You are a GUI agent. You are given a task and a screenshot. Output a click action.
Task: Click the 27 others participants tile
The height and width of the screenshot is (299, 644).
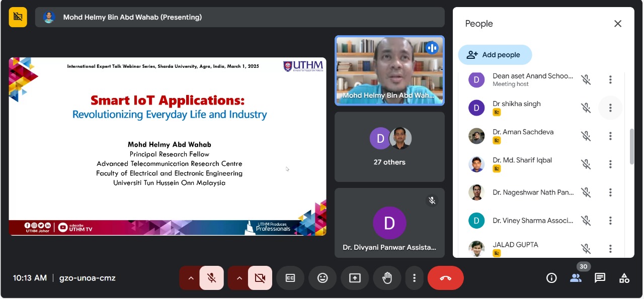[389, 147]
